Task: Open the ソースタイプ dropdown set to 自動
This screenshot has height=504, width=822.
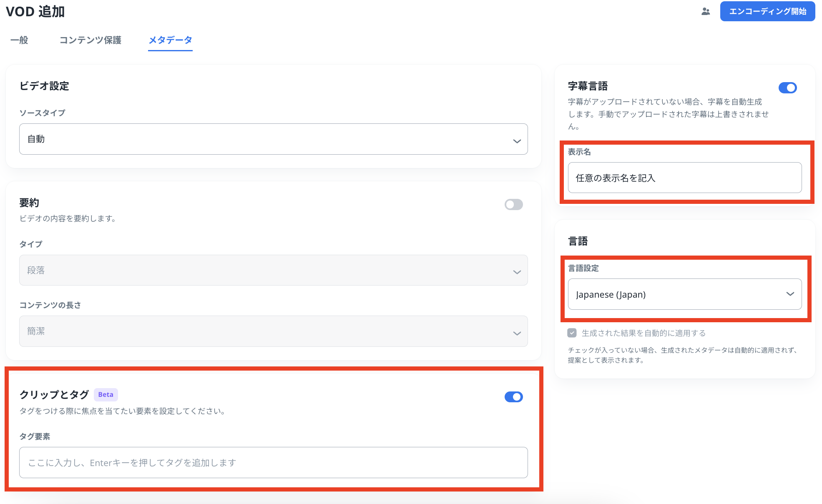Action: (x=267, y=139)
